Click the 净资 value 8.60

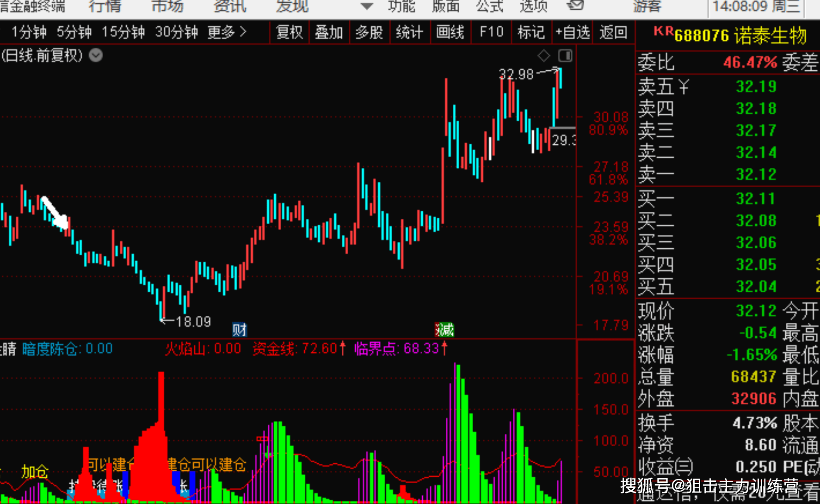pyautogui.click(x=760, y=445)
